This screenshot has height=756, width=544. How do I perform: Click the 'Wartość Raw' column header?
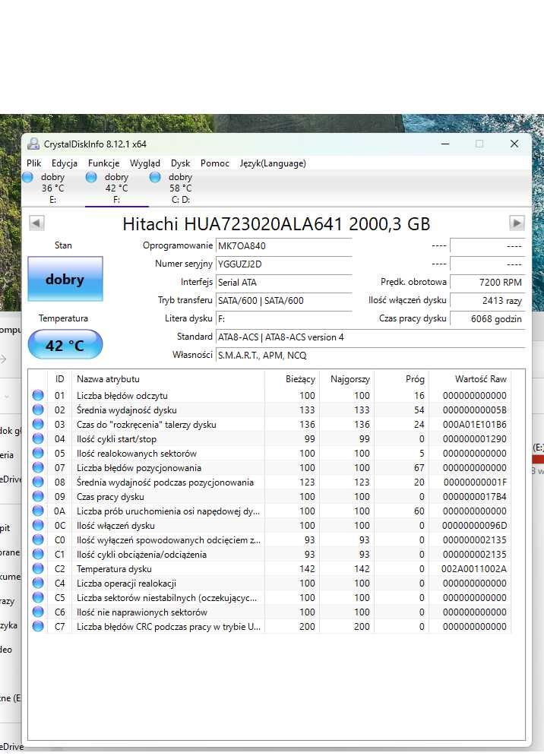point(470,379)
